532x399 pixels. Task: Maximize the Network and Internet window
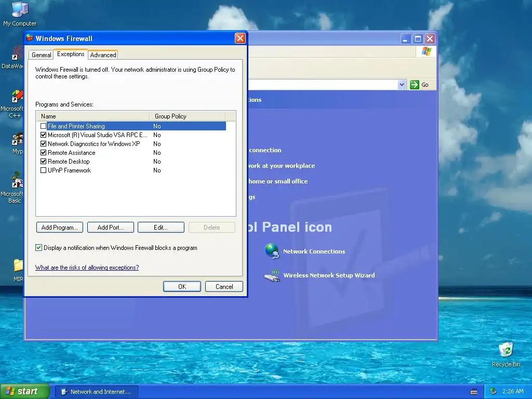418,38
